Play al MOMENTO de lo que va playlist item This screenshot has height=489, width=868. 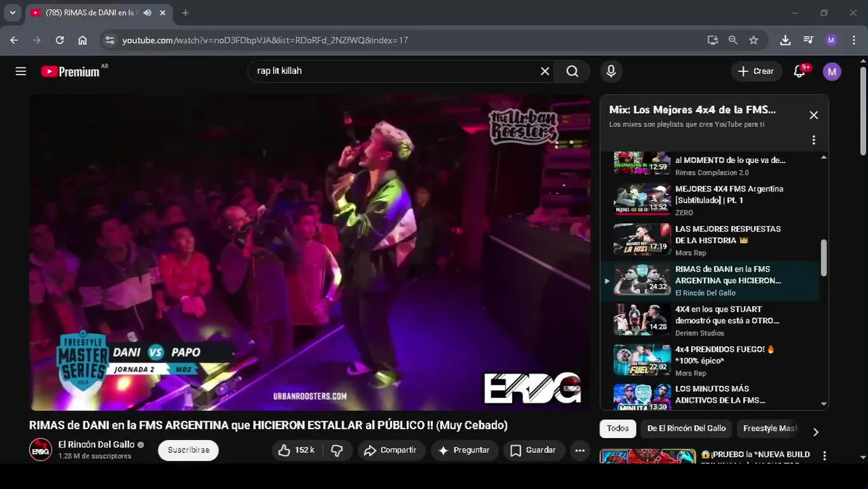[x=710, y=166]
